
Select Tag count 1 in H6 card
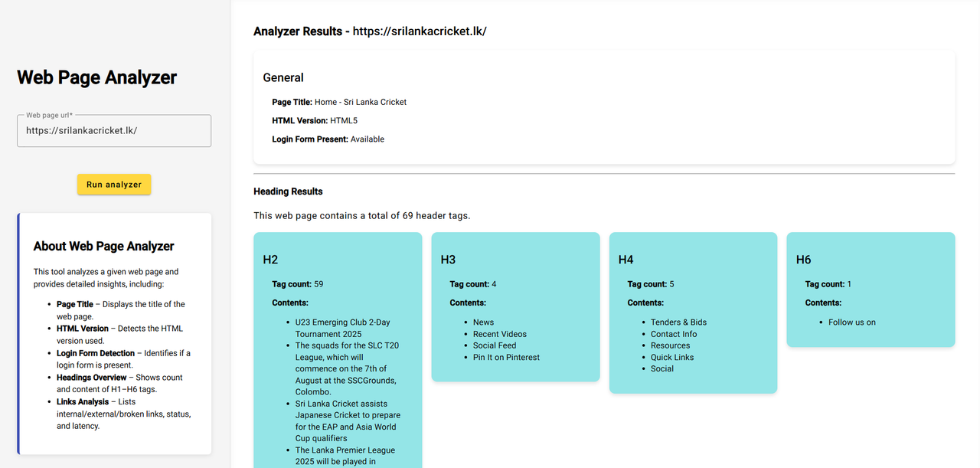828,284
